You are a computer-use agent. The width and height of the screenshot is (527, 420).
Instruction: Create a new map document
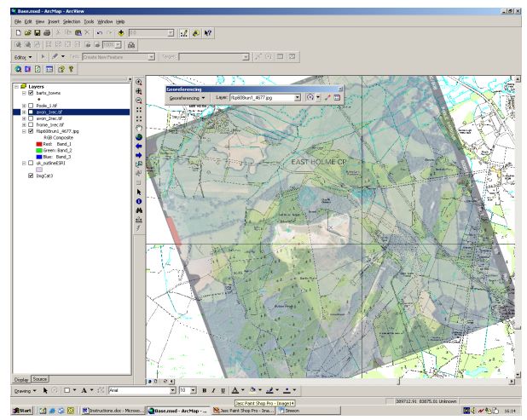point(18,33)
